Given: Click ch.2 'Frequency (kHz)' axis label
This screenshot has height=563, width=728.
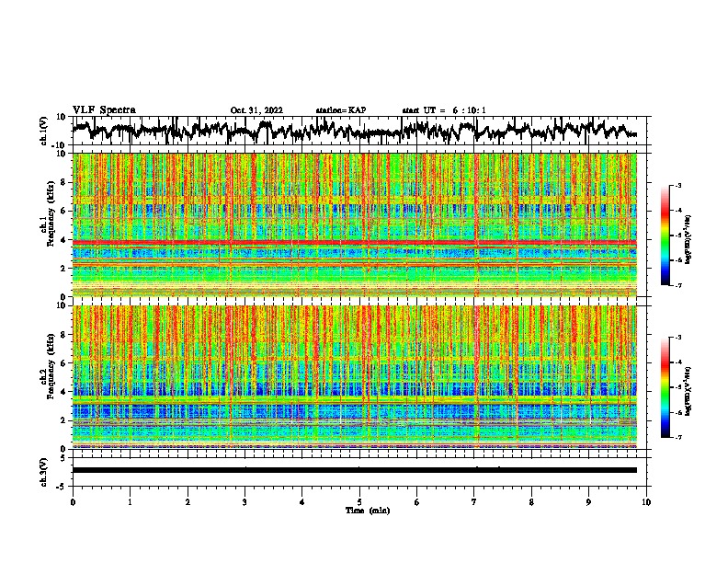Looking at the screenshot, I should coord(51,366).
